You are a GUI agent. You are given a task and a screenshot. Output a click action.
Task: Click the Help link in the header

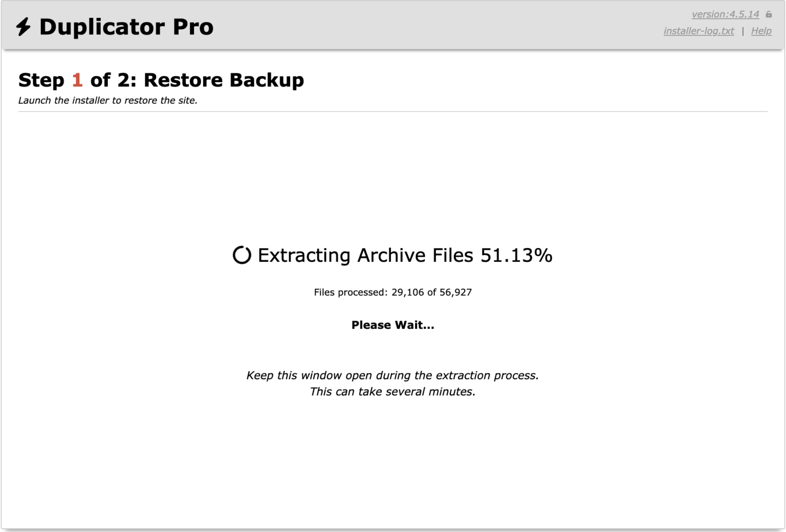[761, 31]
